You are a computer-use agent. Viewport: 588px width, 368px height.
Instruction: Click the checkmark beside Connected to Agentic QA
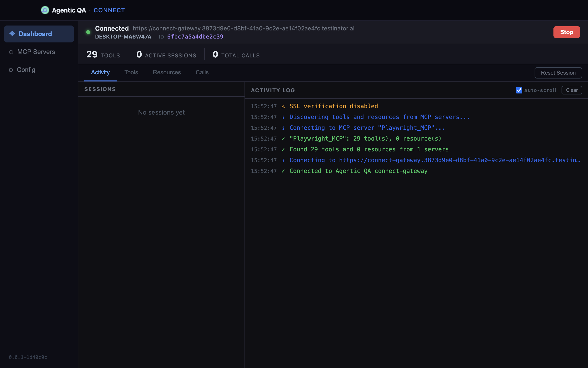283,171
